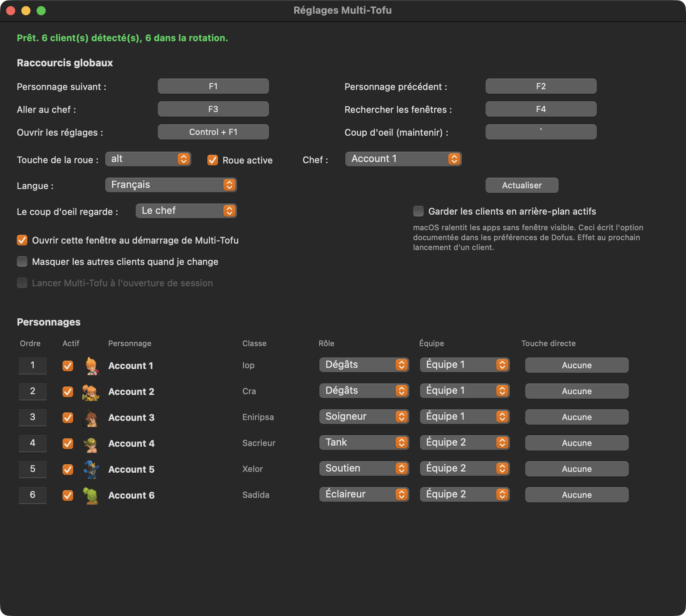This screenshot has height=616, width=686.
Task: Click the Ordre field for Account 6
Action: (33, 495)
